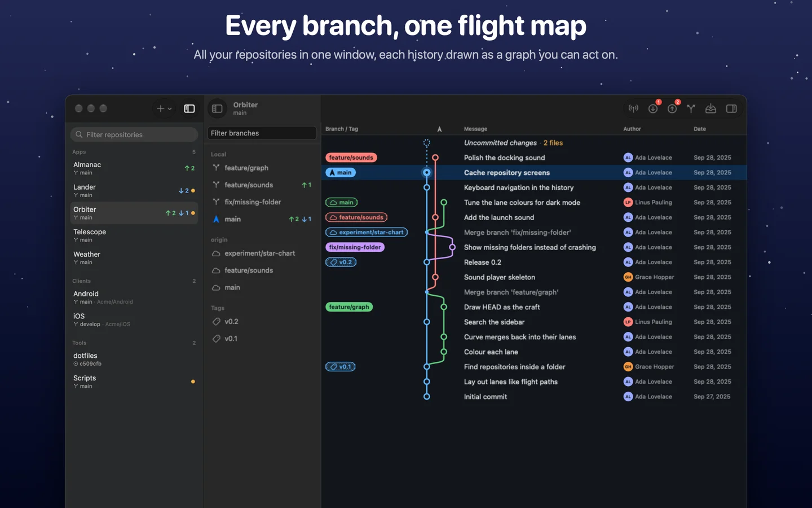Select commit 'Initial commit'
812x508 pixels.
(534, 397)
